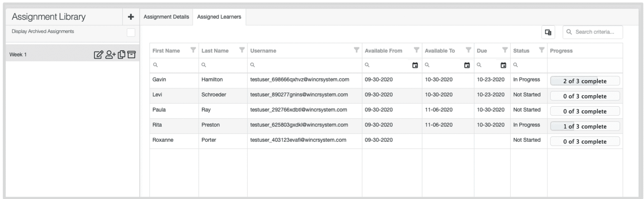Click Roxanne's 0 of 3 complete progress bar
Screen dimensions: 644x199
pyautogui.click(x=584, y=141)
